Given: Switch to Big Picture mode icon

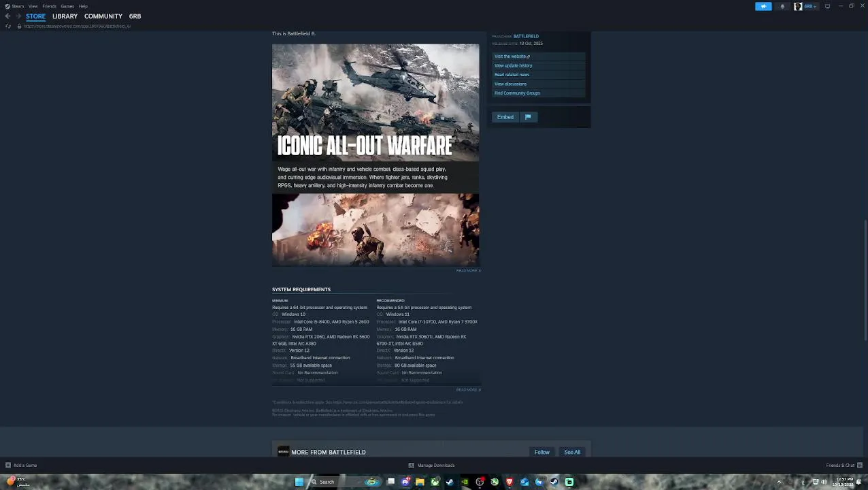Looking at the screenshot, I should (x=827, y=6).
